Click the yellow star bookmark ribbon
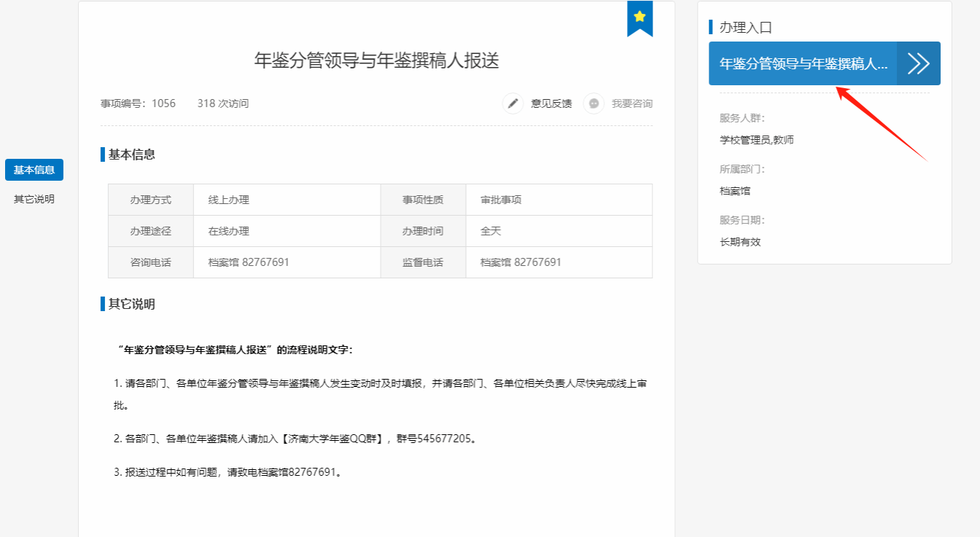The width and height of the screenshot is (980, 537). click(x=639, y=17)
